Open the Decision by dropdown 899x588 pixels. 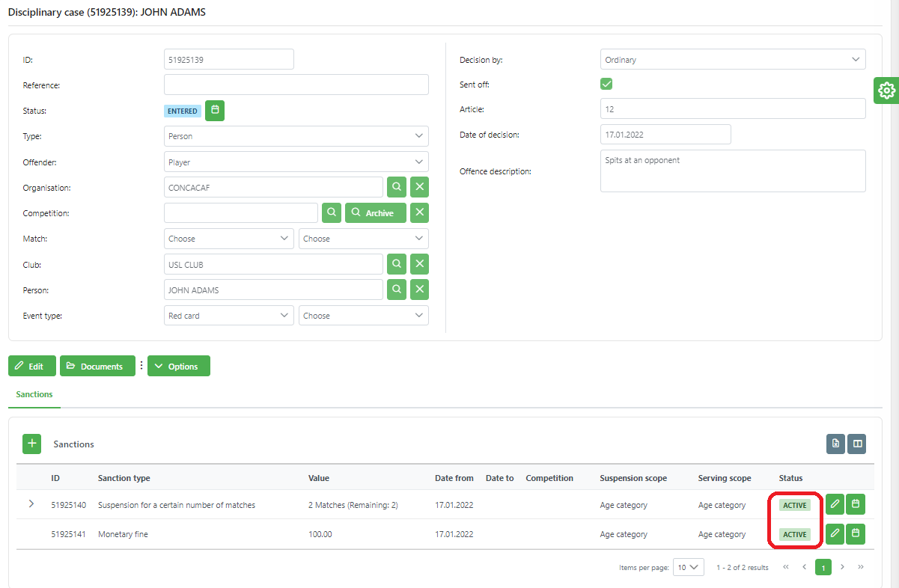732,59
